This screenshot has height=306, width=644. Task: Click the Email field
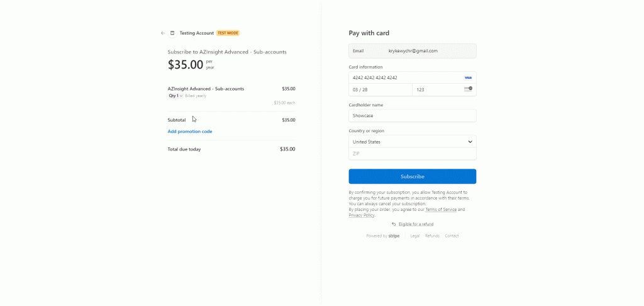tap(413, 51)
